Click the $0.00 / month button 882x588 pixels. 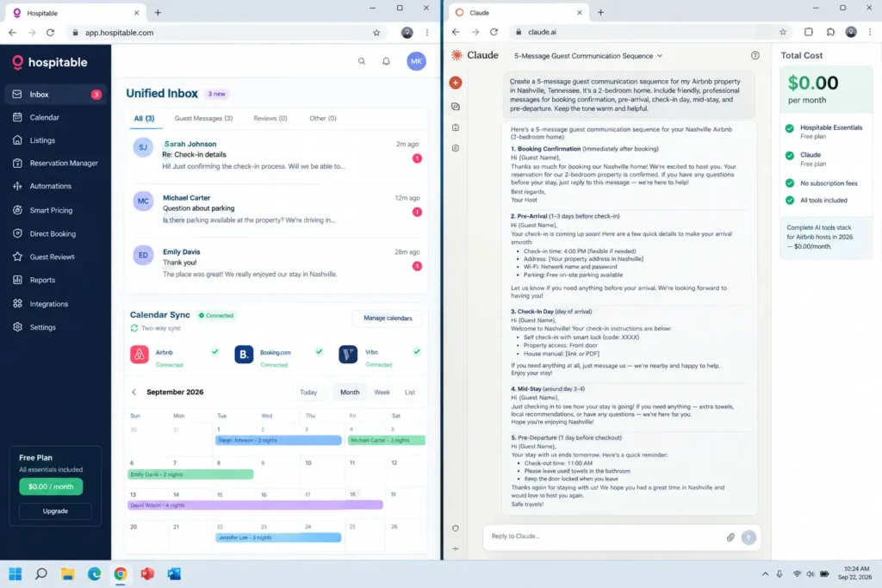(x=51, y=486)
